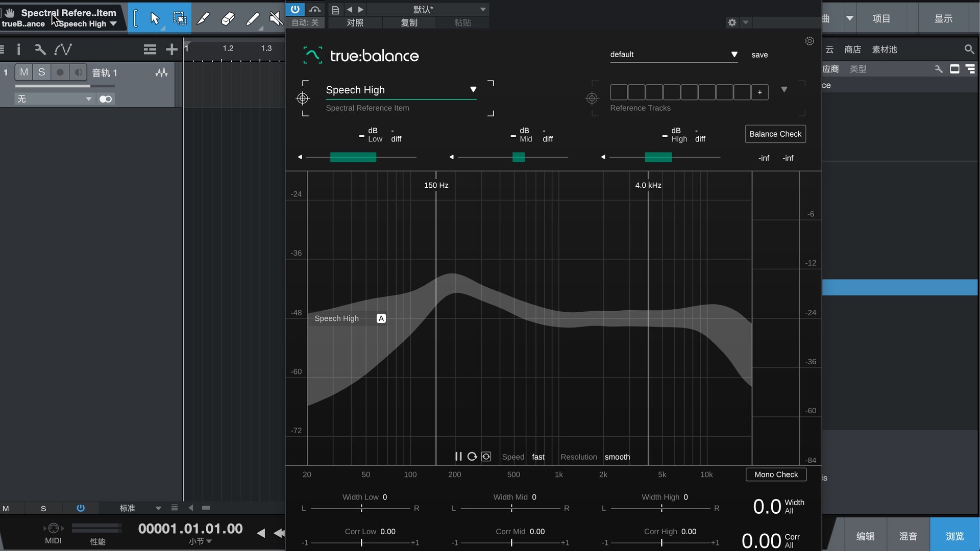Solo track 1 with S button
The width and height of the screenshot is (980, 551).
(41, 72)
